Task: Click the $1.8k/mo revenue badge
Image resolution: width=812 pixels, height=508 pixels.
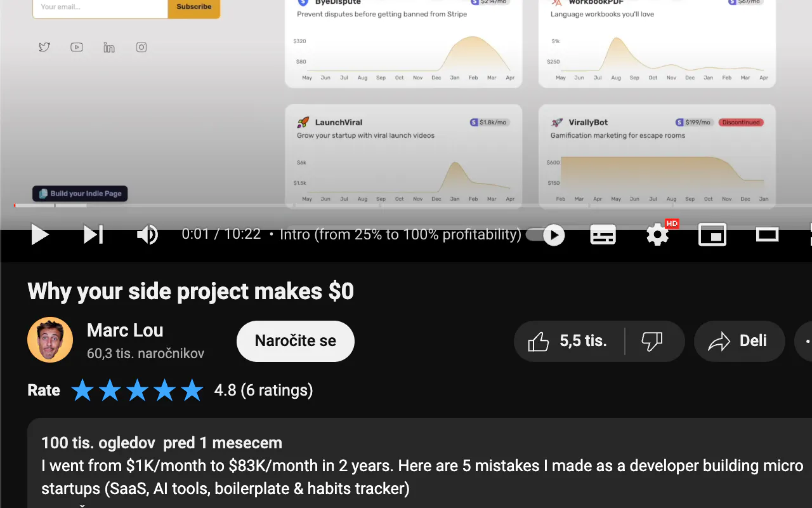Action: coord(489,123)
